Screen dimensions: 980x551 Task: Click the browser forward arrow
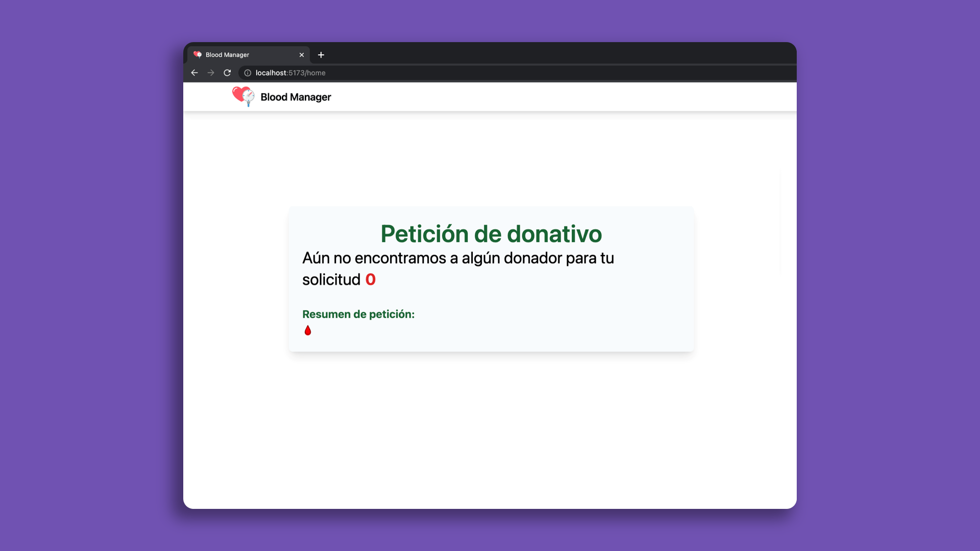click(x=211, y=73)
